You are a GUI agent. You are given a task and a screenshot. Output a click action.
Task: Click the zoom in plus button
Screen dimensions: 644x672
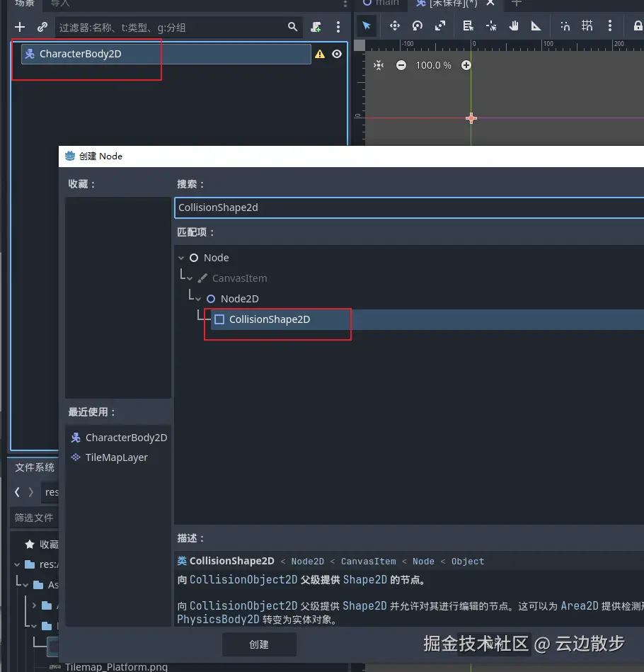tap(466, 65)
